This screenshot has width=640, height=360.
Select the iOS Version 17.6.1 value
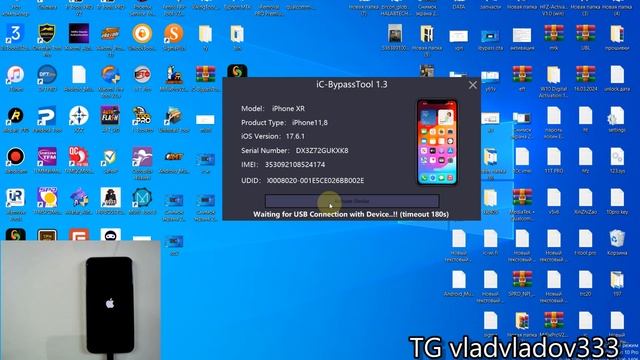coord(295,136)
